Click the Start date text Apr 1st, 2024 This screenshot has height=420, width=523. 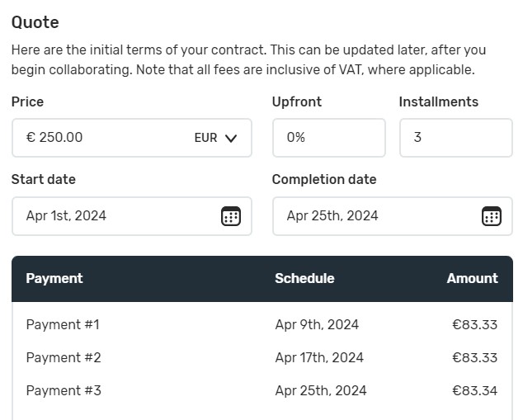point(67,216)
